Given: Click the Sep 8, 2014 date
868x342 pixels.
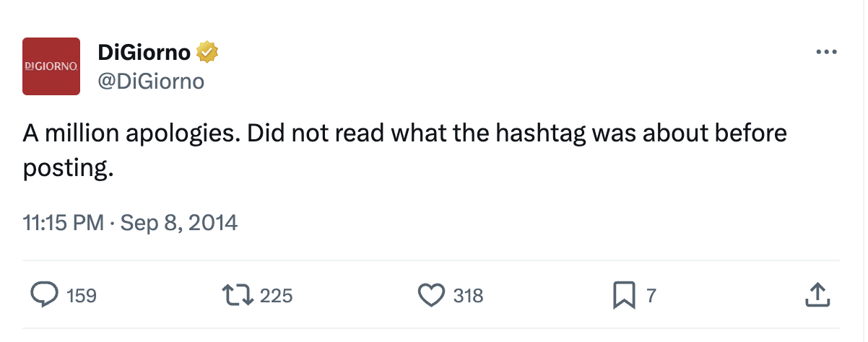Looking at the screenshot, I should [x=178, y=222].
